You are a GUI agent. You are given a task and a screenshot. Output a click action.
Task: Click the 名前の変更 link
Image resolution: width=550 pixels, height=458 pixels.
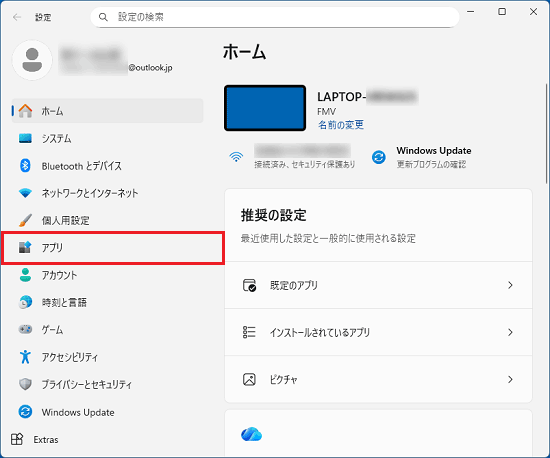click(x=341, y=124)
